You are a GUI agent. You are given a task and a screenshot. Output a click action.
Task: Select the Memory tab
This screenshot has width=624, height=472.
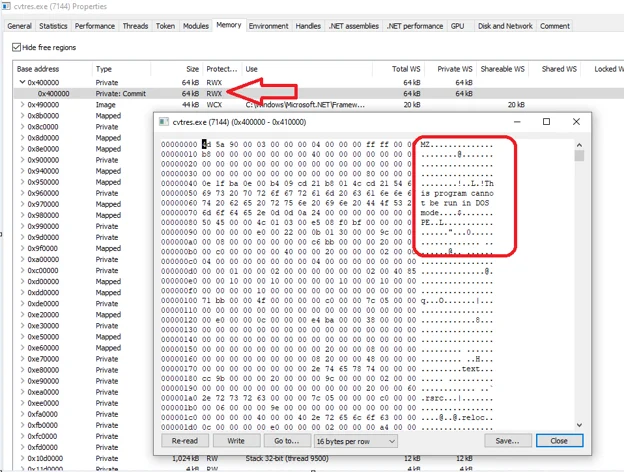click(x=229, y=25)
